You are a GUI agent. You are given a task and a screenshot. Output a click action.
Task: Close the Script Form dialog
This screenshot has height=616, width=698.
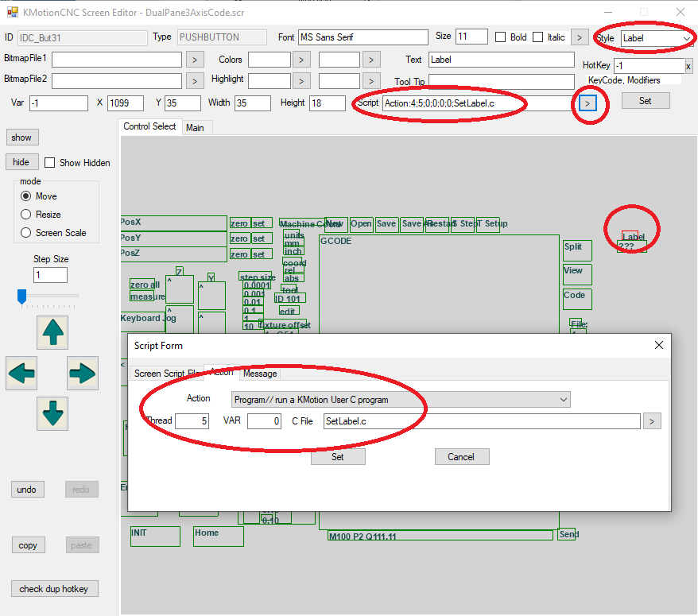click(x=658, y=345)
